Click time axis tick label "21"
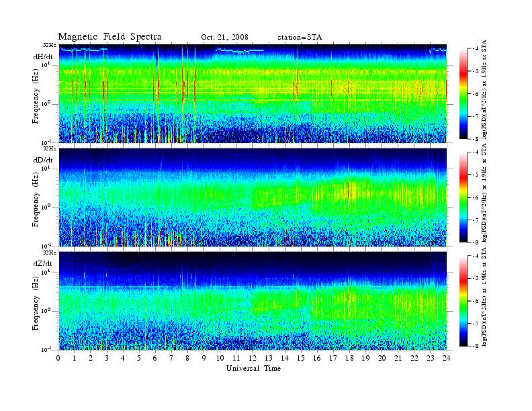Screen dimensions: 532x411 tap(398, 358)
